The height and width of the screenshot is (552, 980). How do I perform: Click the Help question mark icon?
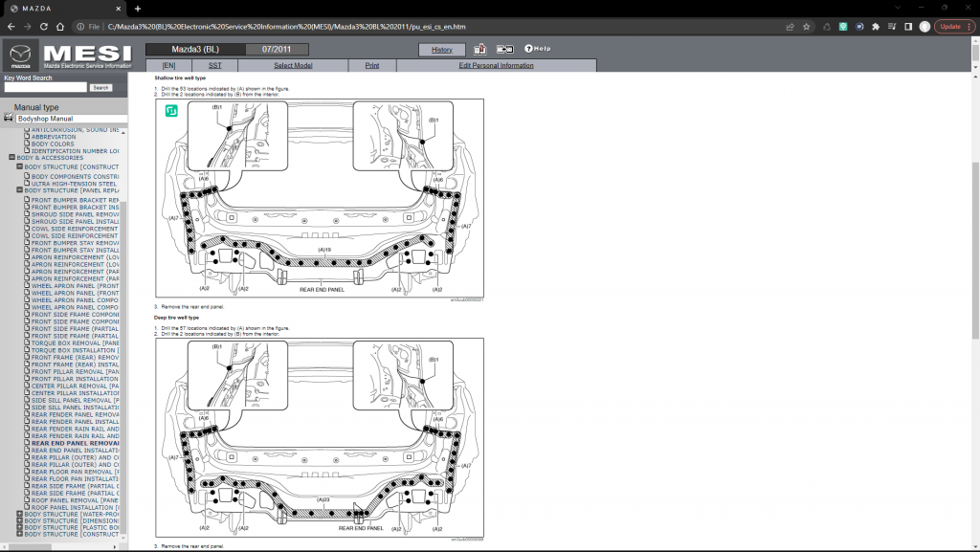[527, 49]
